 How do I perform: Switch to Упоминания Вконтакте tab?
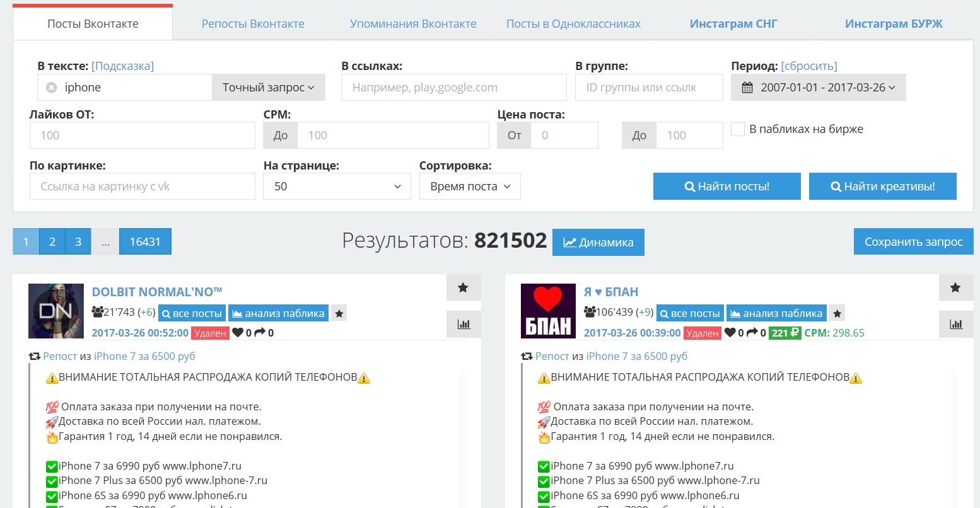[x=413, y=24]
